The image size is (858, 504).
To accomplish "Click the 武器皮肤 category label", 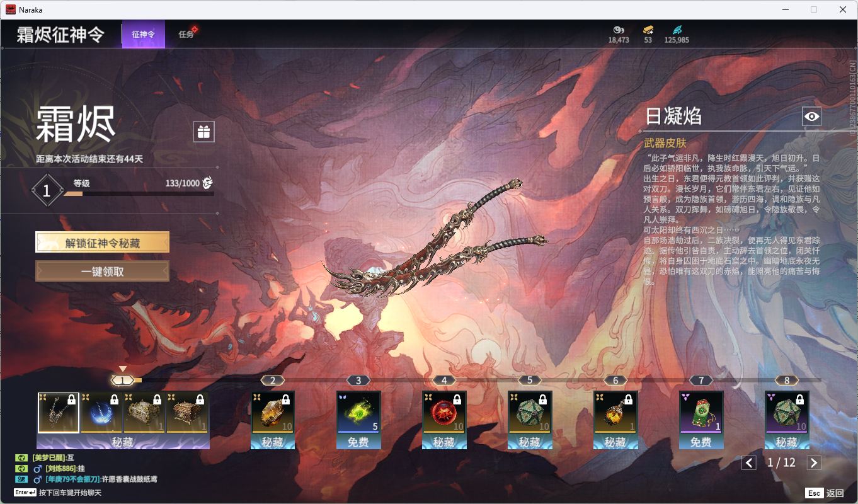I will click(665, 144).
